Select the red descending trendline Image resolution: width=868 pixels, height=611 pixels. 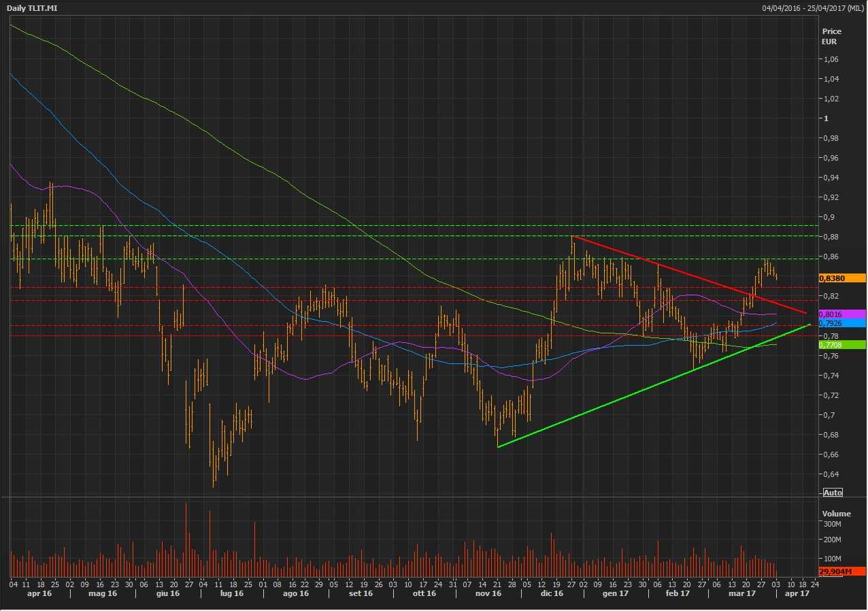[690, 275]
